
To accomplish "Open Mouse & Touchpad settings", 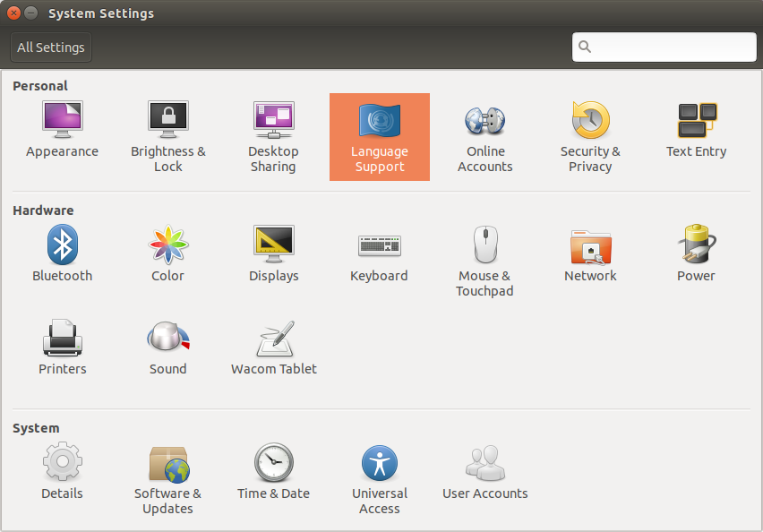I will tap(485, 262).
